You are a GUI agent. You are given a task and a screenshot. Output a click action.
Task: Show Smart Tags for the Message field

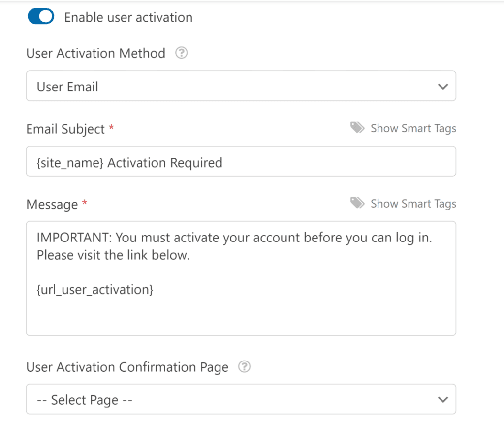coord(413,203)
